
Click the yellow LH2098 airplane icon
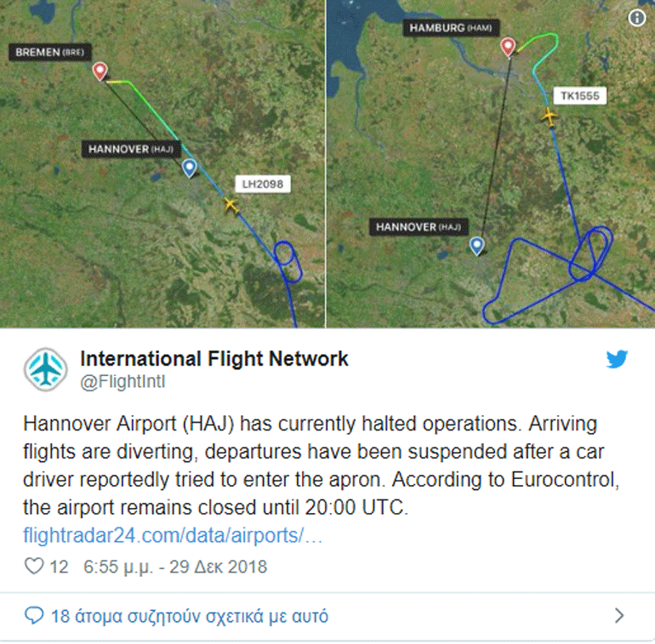pos(231,204)
